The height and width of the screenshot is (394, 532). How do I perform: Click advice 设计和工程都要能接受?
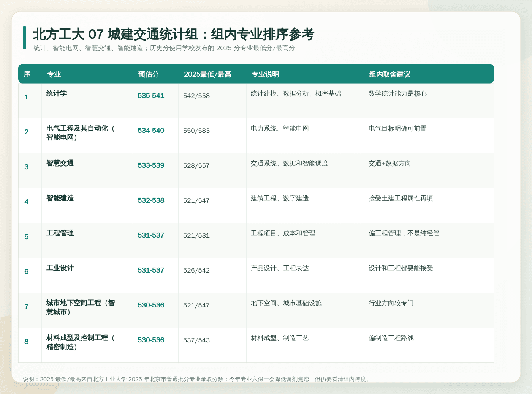pos(401,268)
